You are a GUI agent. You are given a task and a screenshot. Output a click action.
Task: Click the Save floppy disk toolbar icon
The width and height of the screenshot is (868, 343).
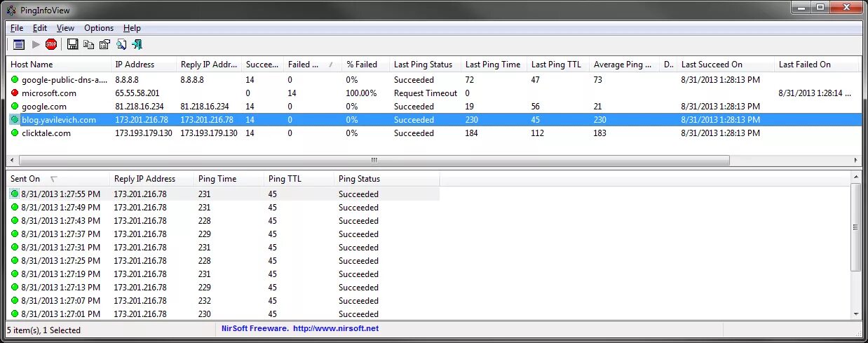72,44
